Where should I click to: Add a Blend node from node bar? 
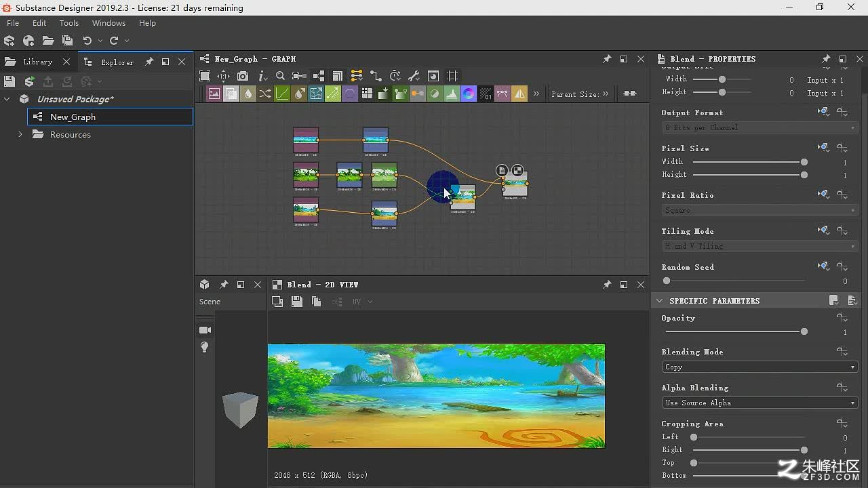[231, 94]
